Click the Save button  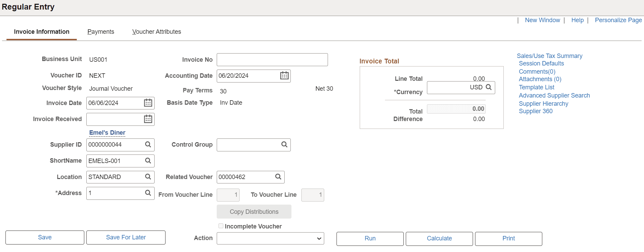[x=45, y=237]
